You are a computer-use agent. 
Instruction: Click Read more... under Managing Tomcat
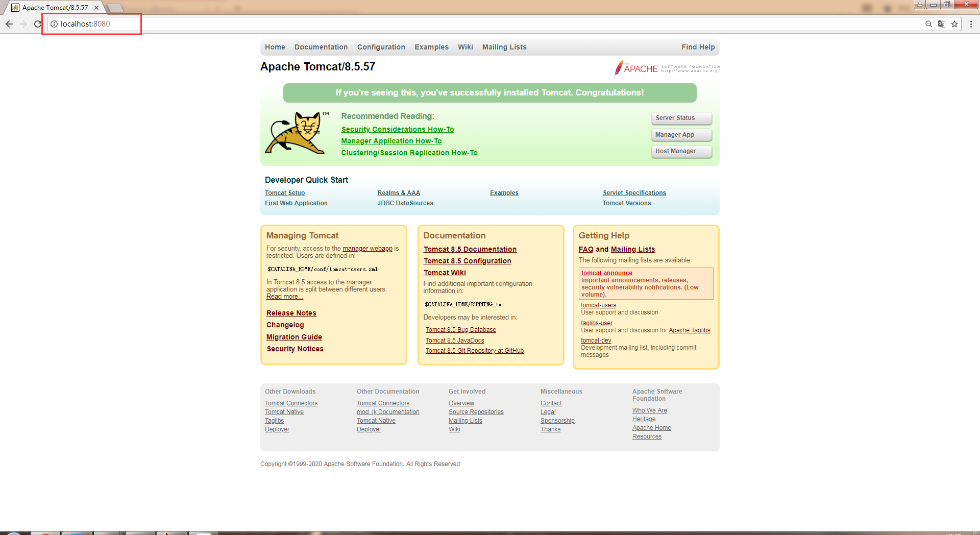[x=285, y=297]
